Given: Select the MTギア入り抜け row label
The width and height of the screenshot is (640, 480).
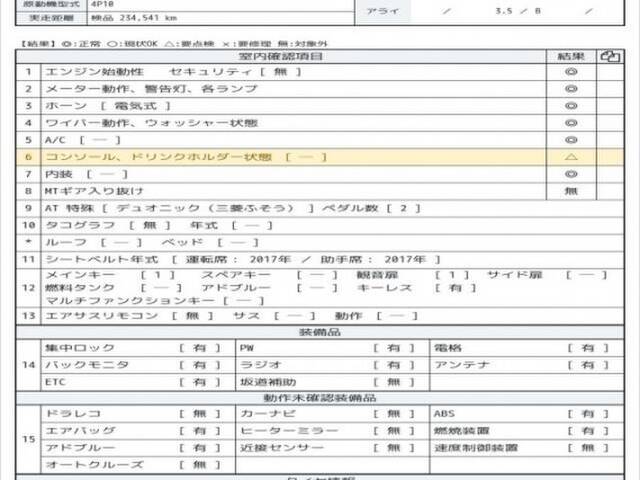Looking at the screenshot, I should pos(94,191).
